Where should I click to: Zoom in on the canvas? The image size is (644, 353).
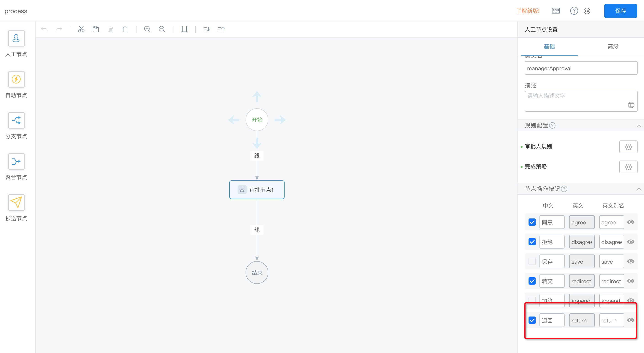[147, 29]
